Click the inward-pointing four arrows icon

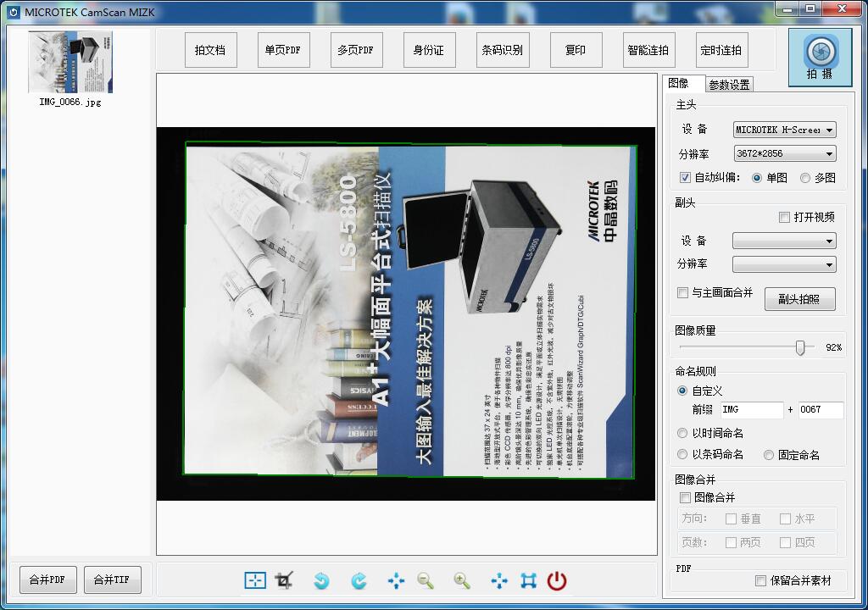(397, 580)
